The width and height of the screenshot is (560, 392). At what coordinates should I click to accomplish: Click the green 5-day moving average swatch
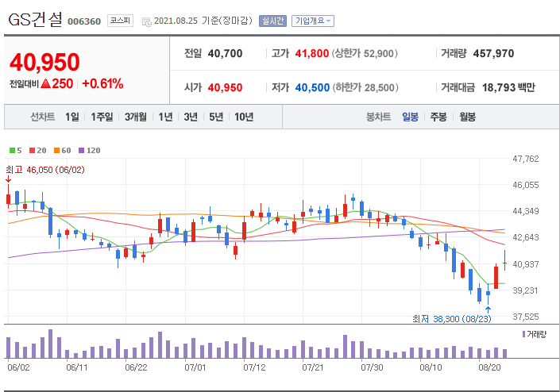pos(13,151)
